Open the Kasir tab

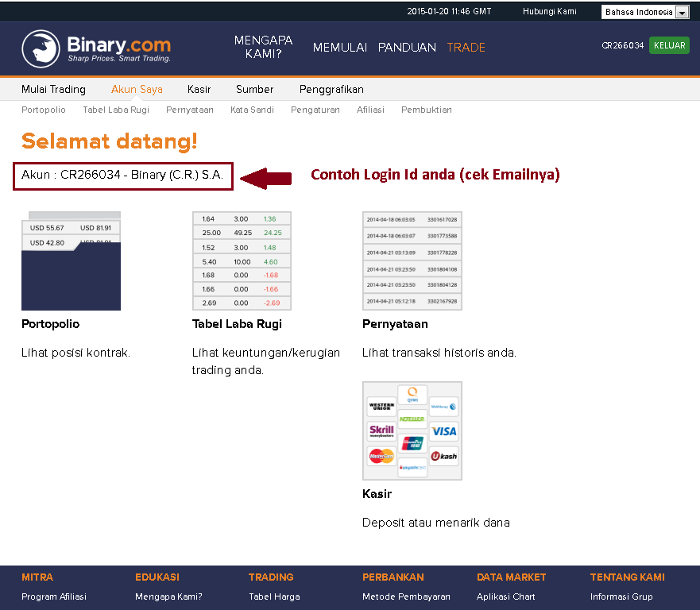tap(199, 89)
